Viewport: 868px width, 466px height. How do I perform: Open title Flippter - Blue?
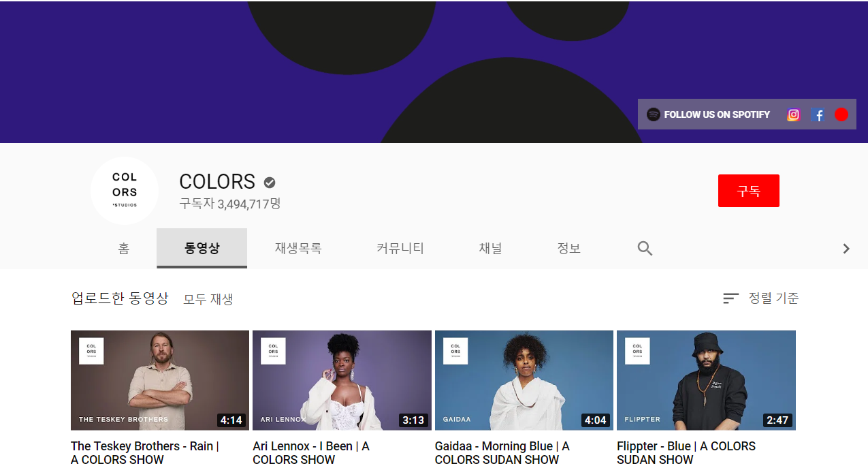[686, 453]
